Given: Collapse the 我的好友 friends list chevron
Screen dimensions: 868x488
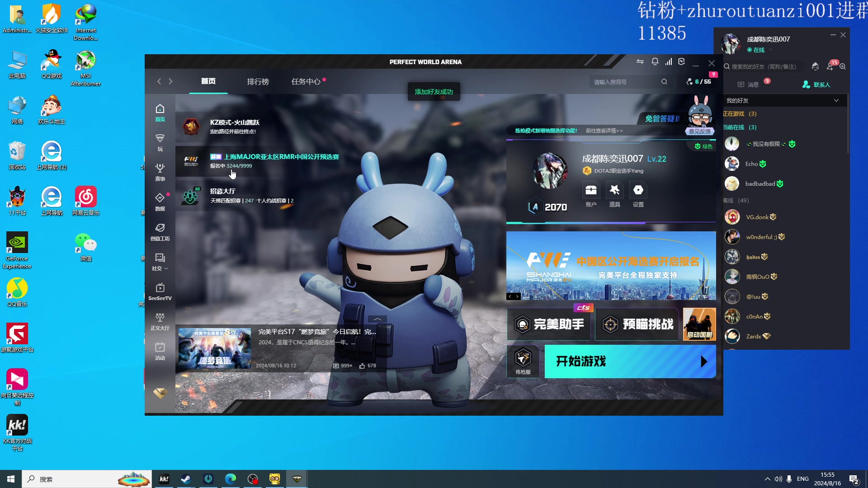Looking at the screenshot, I should pos(836,100).
